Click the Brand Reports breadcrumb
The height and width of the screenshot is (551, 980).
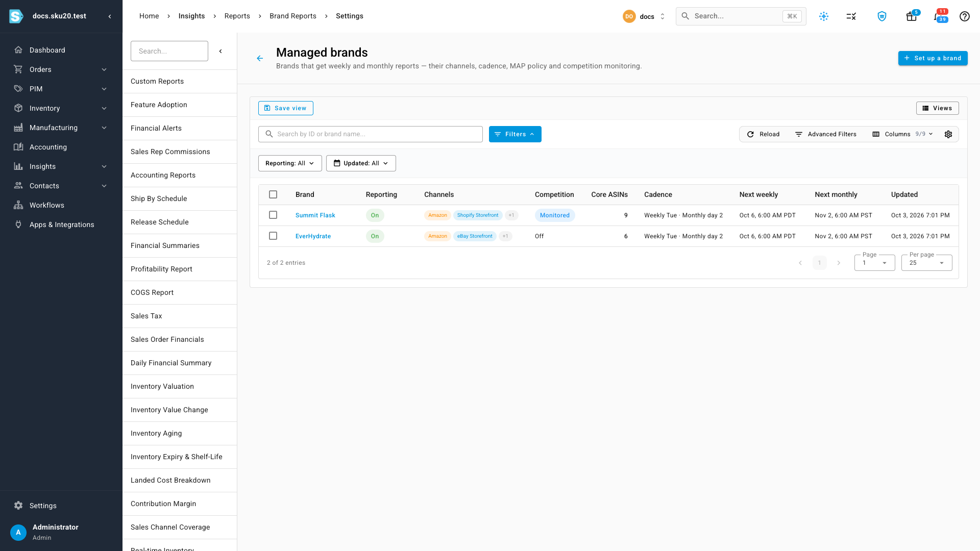coord(293,16)
